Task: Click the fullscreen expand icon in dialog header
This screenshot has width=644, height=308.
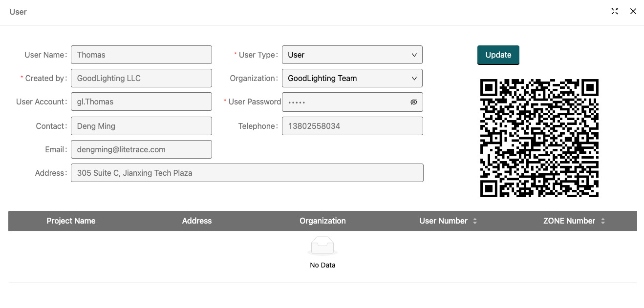Action: pos(615,11)
